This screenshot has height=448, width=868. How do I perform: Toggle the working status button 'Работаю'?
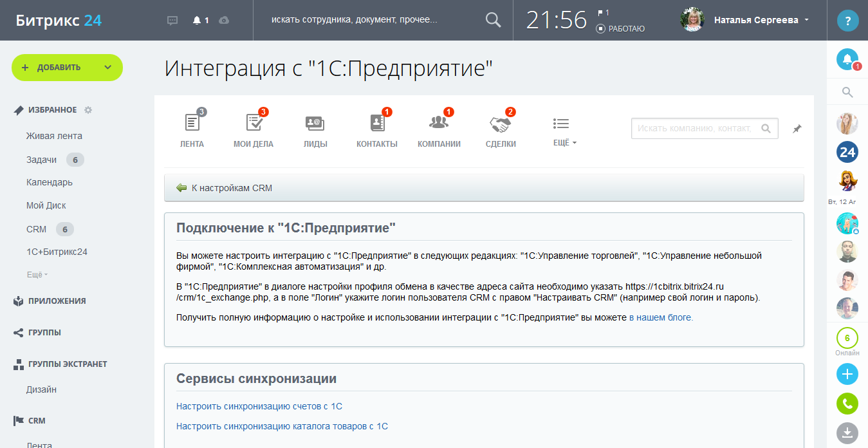coord(620,28)
